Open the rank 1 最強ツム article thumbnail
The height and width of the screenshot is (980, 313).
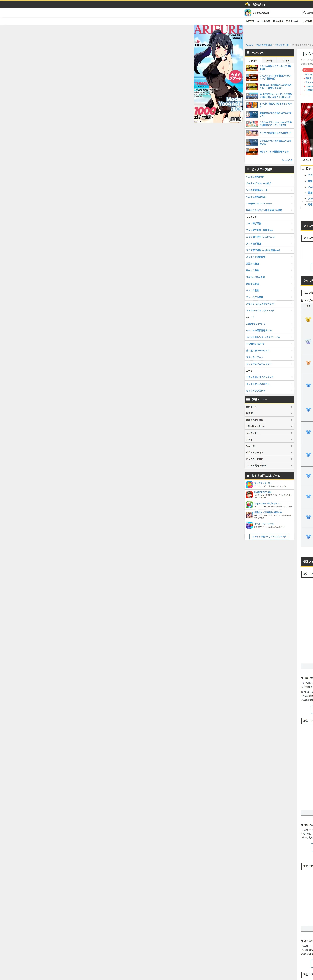252,68
